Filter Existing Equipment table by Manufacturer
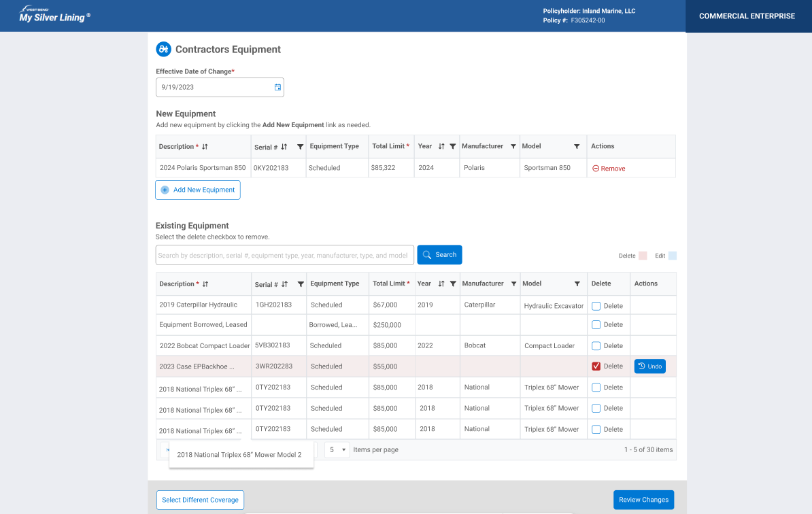 click(513, 284)
